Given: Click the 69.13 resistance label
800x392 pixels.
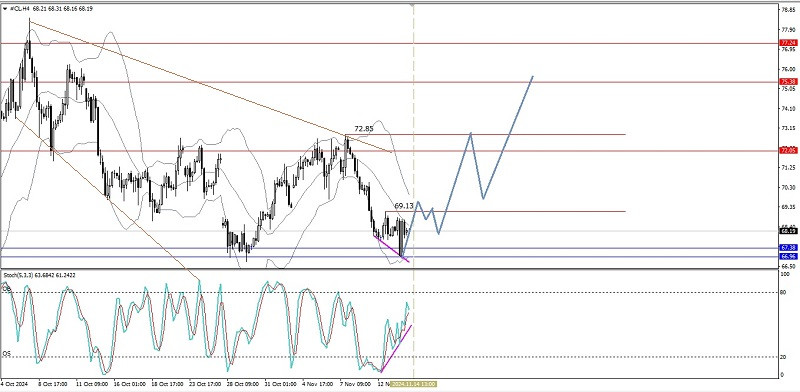Looking at the screenshot, I should [x=404, y=205].
